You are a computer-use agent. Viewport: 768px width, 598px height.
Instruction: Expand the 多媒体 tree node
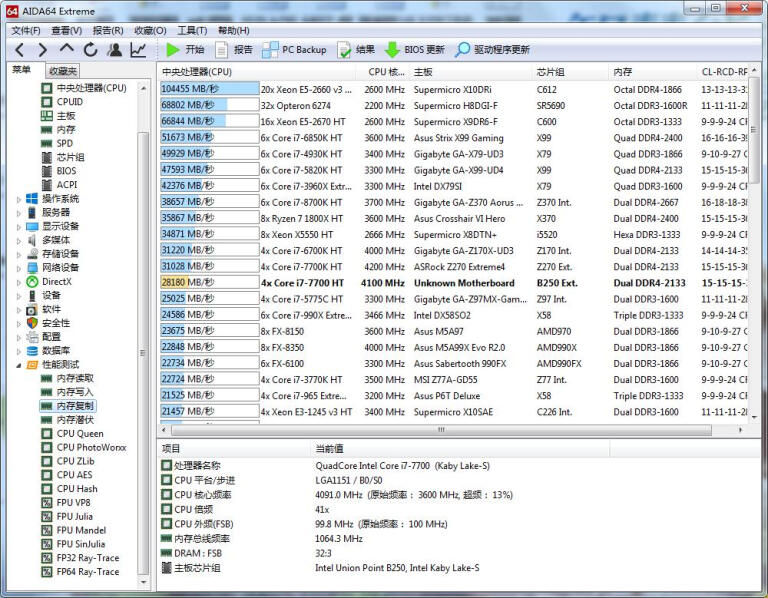coord(19,240)
